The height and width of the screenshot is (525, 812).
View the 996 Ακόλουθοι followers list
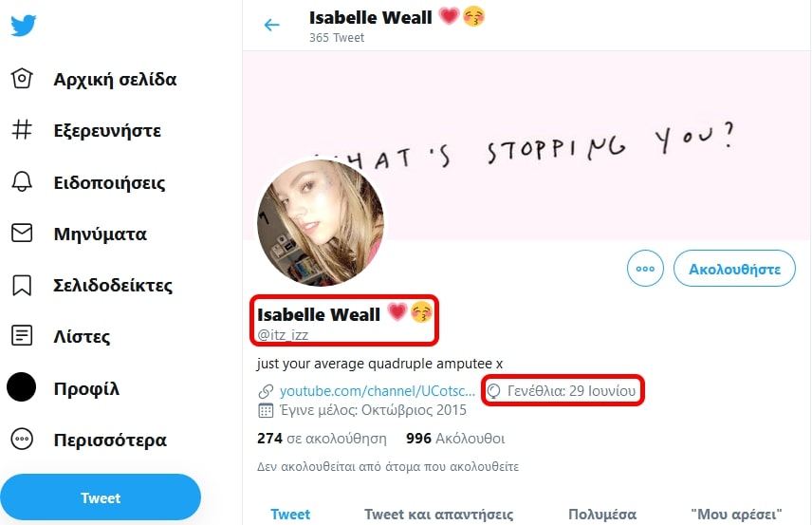click(455, 439)
